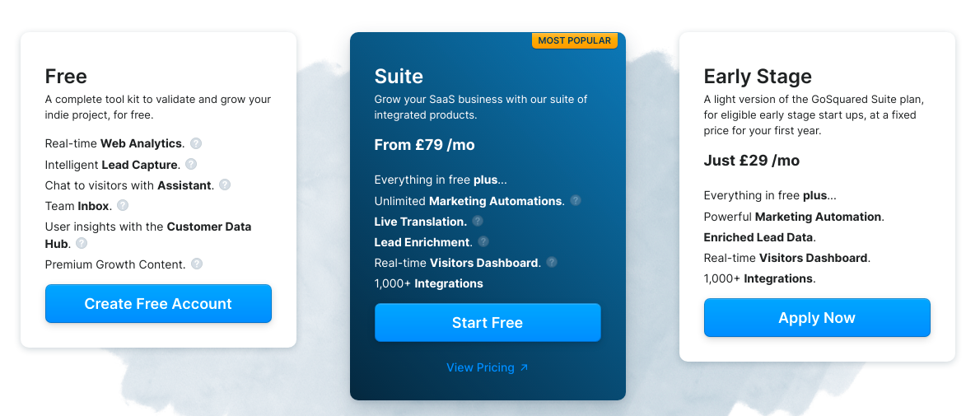
Task: Click help icon beside Premium Growth Content
Action: (x=197, y=264)
